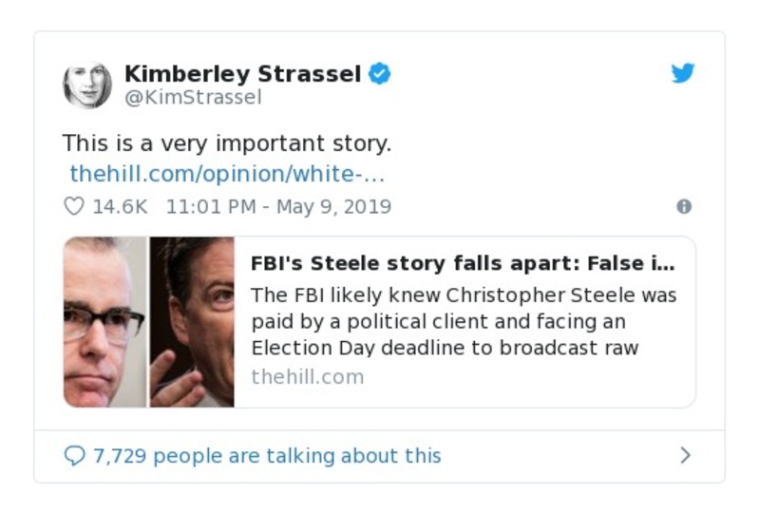Click the Twitter bird logo

click(x=683, y=74)
